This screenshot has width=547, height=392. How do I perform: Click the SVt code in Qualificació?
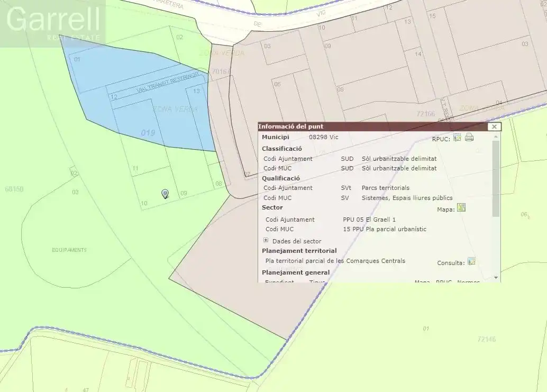coord(346,188)
